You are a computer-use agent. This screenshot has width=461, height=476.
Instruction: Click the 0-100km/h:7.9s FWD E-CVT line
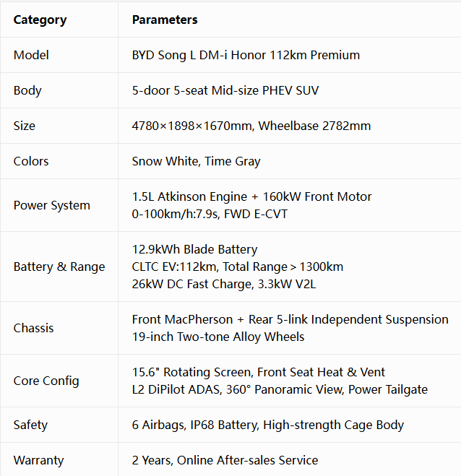pyautogui.click(x=210, y=214)
